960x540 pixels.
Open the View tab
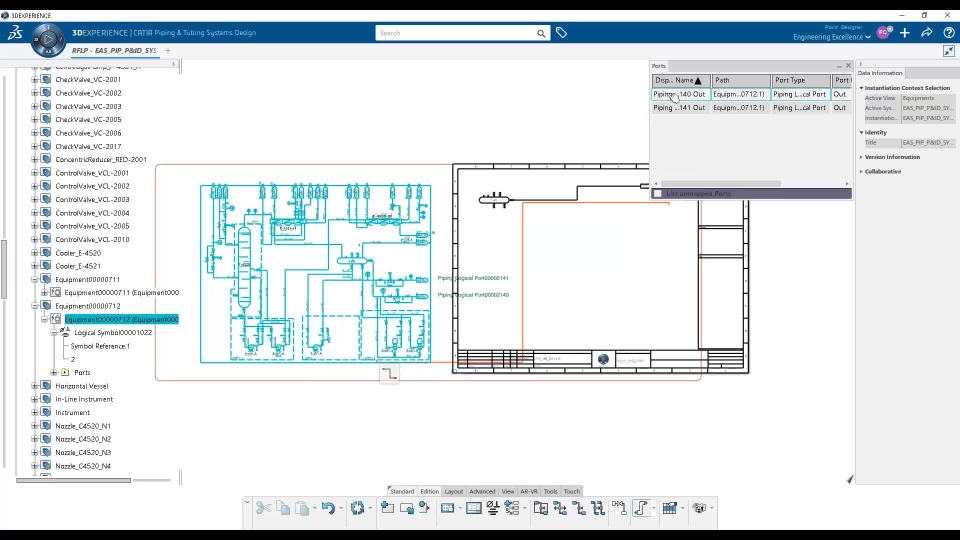508,492
